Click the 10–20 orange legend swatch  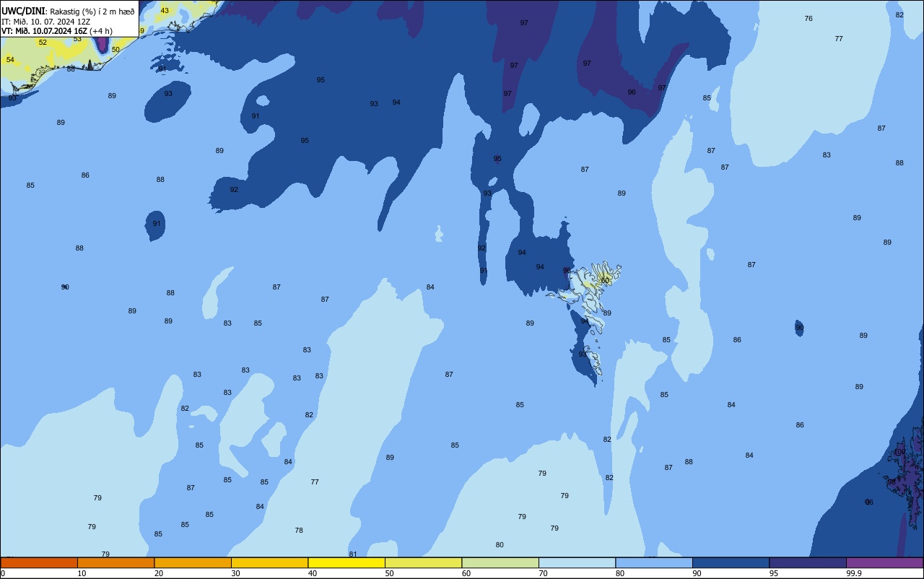(x=115, y=562)
